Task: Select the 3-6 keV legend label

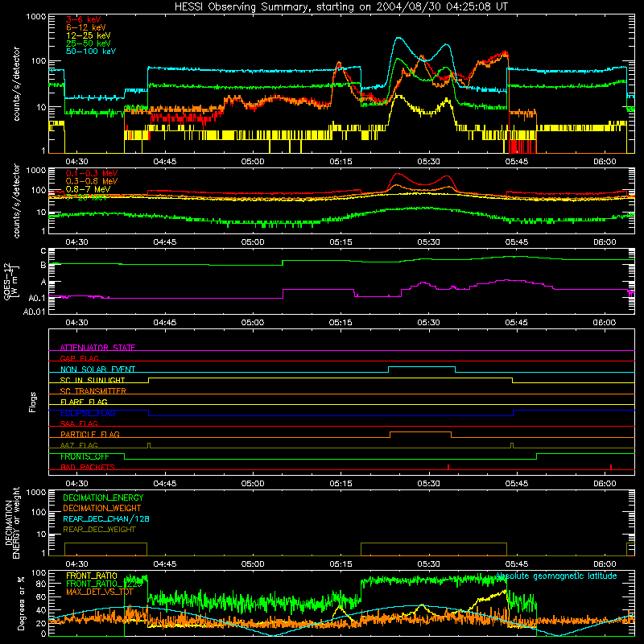Action: point(84,19)
